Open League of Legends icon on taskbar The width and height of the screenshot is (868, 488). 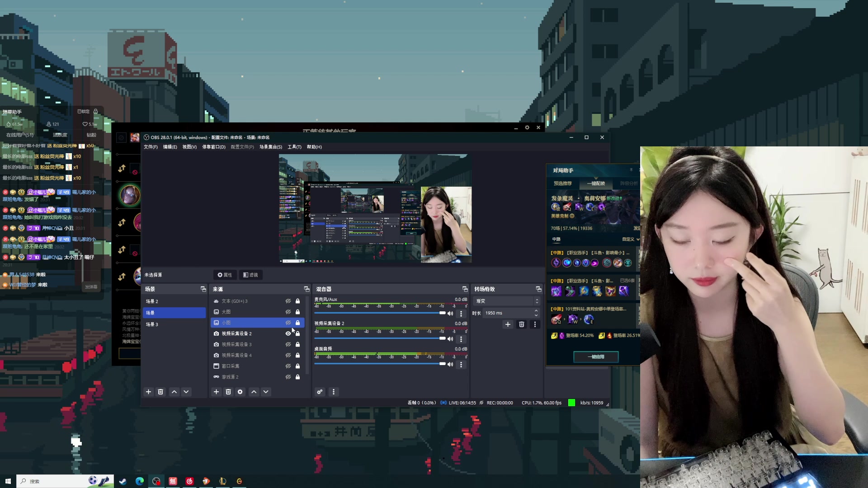(x=222, y=481)
